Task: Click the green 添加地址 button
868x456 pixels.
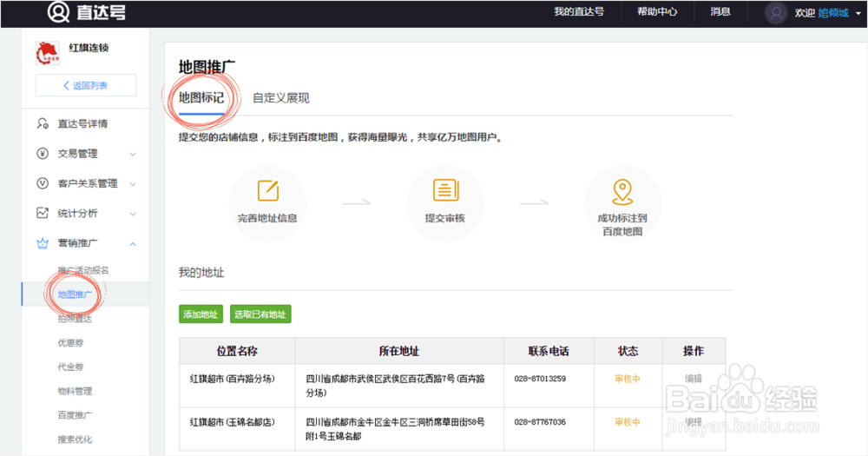Action: pos(201,314)
